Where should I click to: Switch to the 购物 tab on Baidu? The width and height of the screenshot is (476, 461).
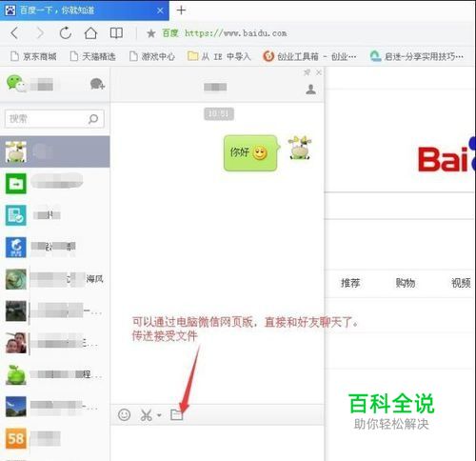[406, 283]
